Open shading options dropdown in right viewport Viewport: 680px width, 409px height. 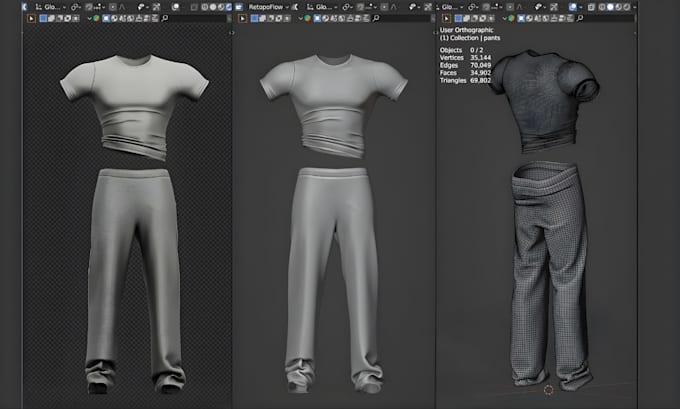point(634,7)
